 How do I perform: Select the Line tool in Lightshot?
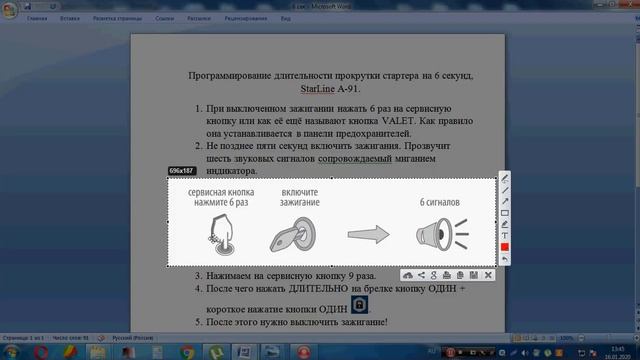504,190
